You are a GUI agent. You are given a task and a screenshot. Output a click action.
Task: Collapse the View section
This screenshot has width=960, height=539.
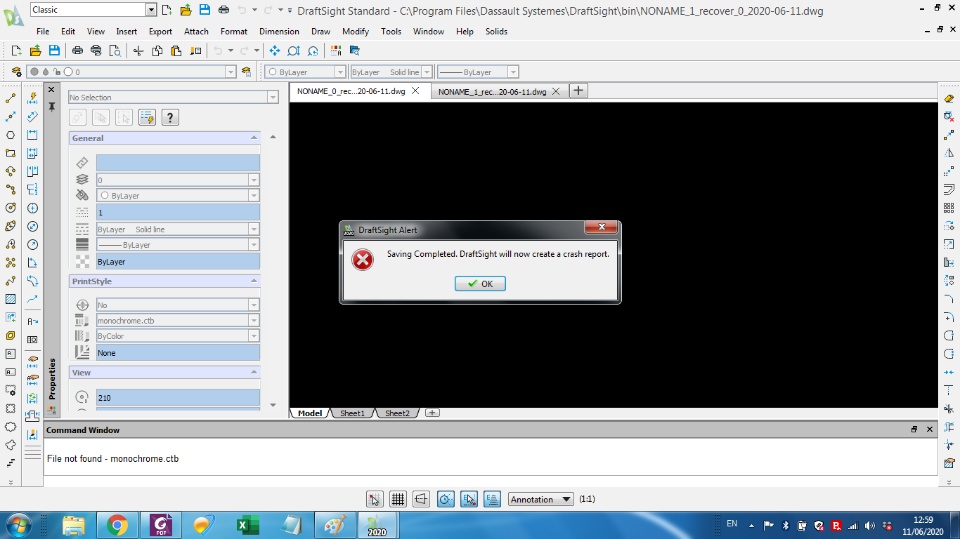coord(253,372)
